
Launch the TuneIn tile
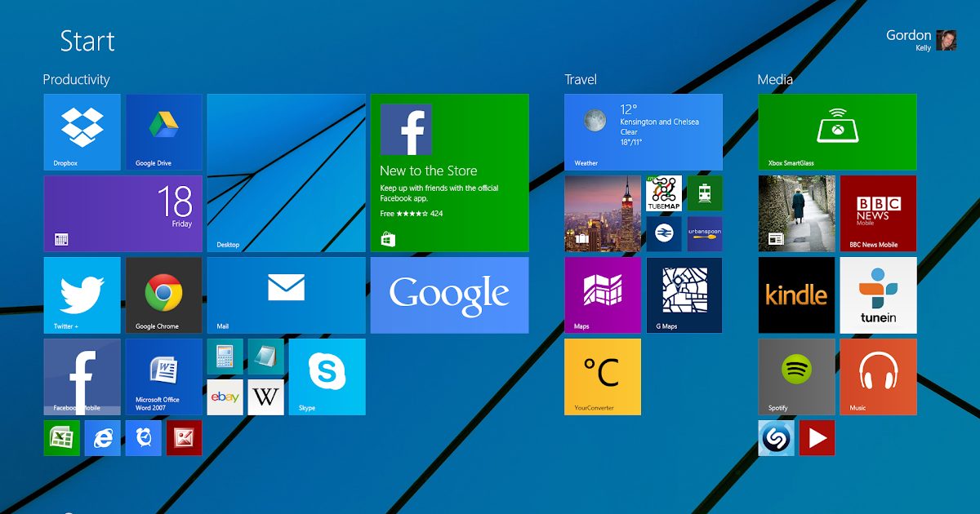(878, 295)
